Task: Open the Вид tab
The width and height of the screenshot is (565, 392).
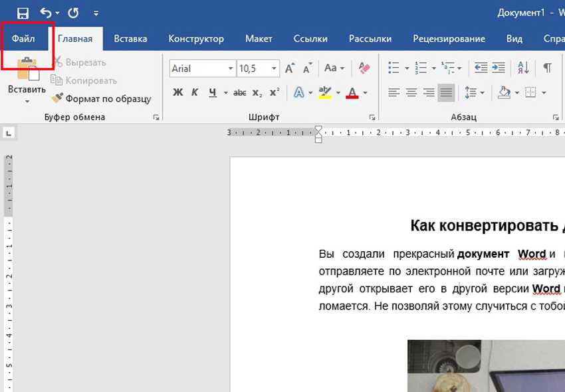Action: tap(514, 39)
